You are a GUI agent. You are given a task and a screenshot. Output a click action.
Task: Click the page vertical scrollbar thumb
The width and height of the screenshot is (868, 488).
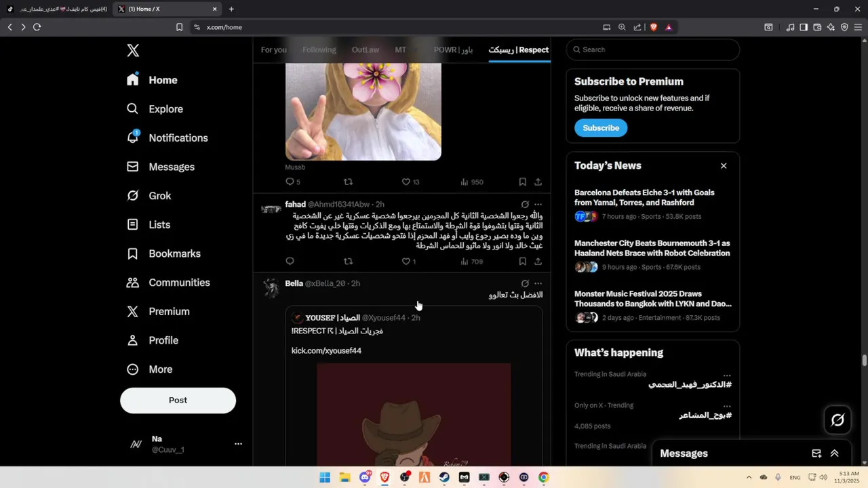point(865,360)
